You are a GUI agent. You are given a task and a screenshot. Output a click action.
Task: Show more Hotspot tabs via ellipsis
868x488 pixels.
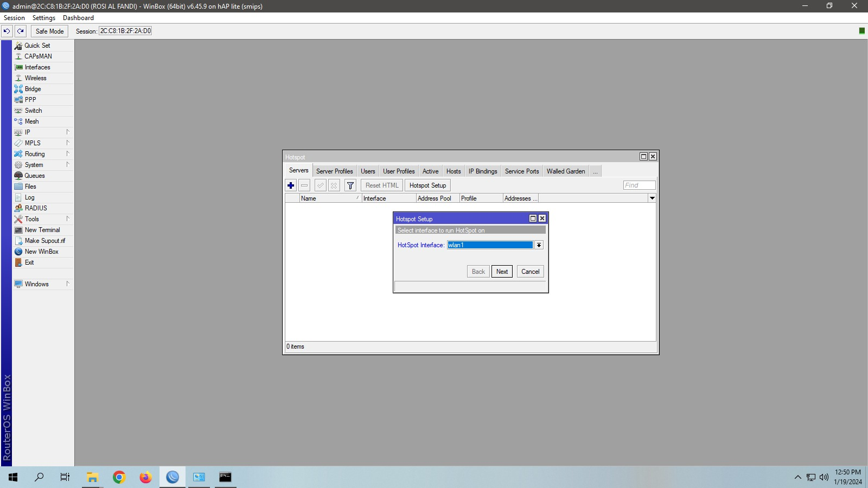pos(595,171)
